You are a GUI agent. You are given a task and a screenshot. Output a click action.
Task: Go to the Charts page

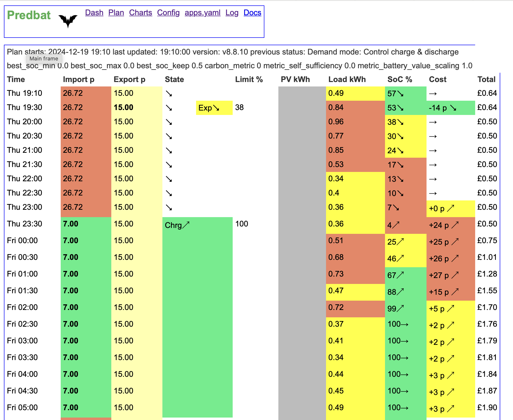point(141,13)
